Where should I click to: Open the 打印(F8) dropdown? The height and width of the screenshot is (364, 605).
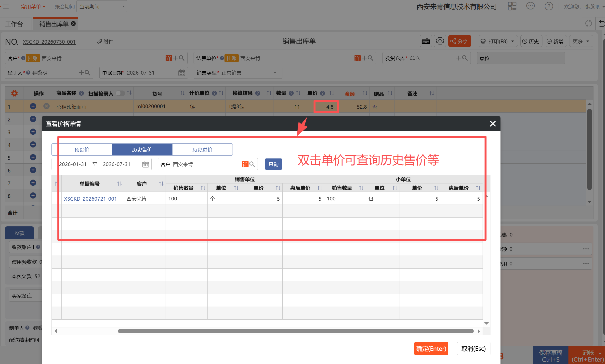click(x=498, y=41)
